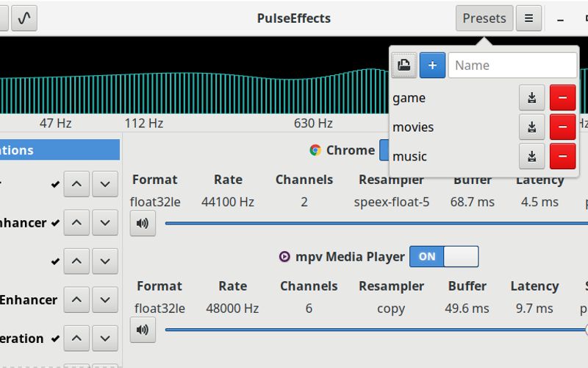This screenshot has height=368, width=588.
Task: Move third plugin row down
Action: coord(105,261)
